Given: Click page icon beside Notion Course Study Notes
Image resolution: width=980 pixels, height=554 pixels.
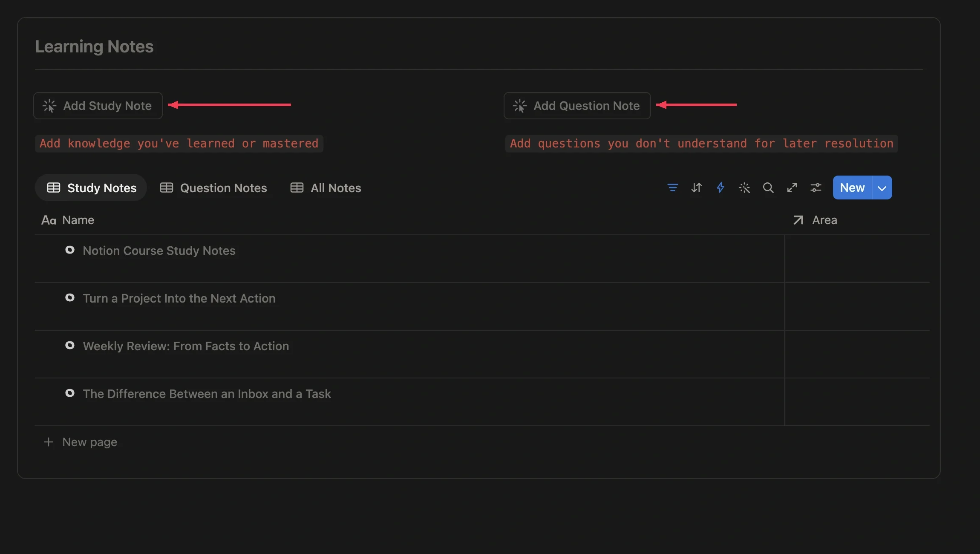Looking at the screenshot, I should click(70, 250).
